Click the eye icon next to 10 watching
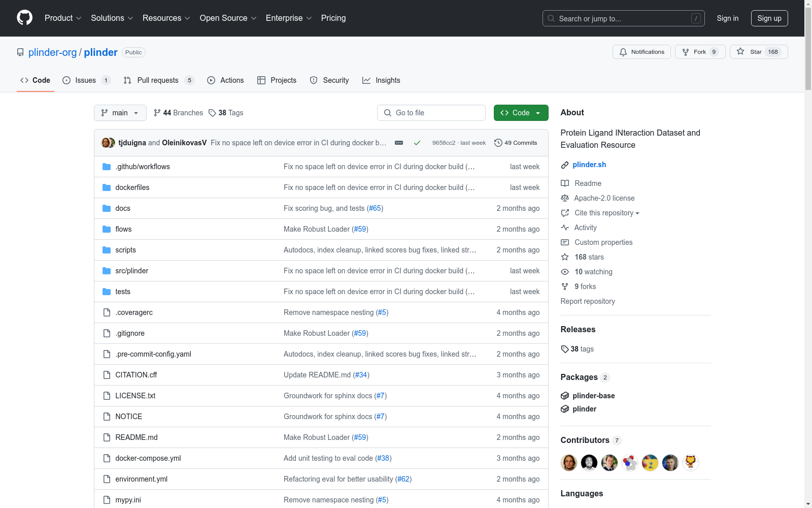 tap(565, 272)
